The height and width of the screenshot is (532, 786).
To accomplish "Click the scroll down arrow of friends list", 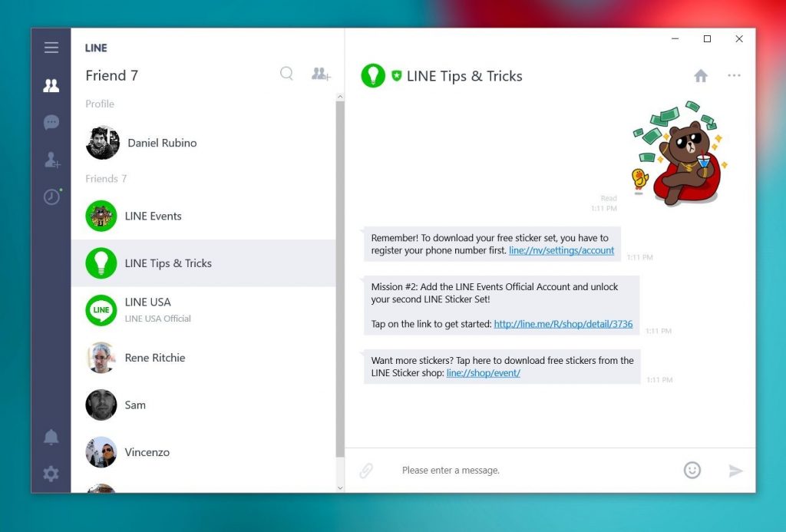I will (340, 487).
